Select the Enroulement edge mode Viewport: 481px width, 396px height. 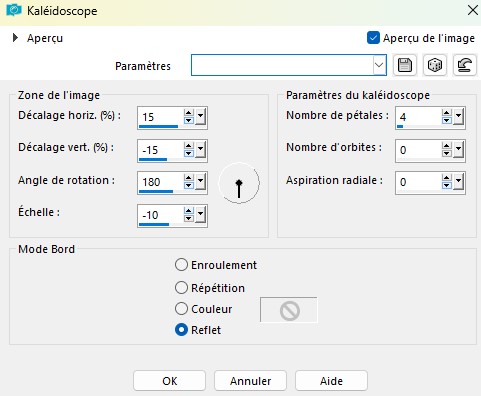coord(181,265)
